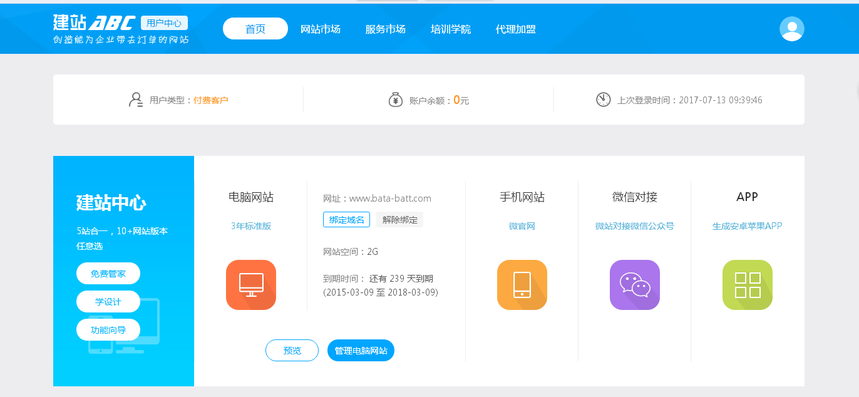Click the money bag account balance icon
Viewport: 859px width, 397px height.
[x=396, y=100]
